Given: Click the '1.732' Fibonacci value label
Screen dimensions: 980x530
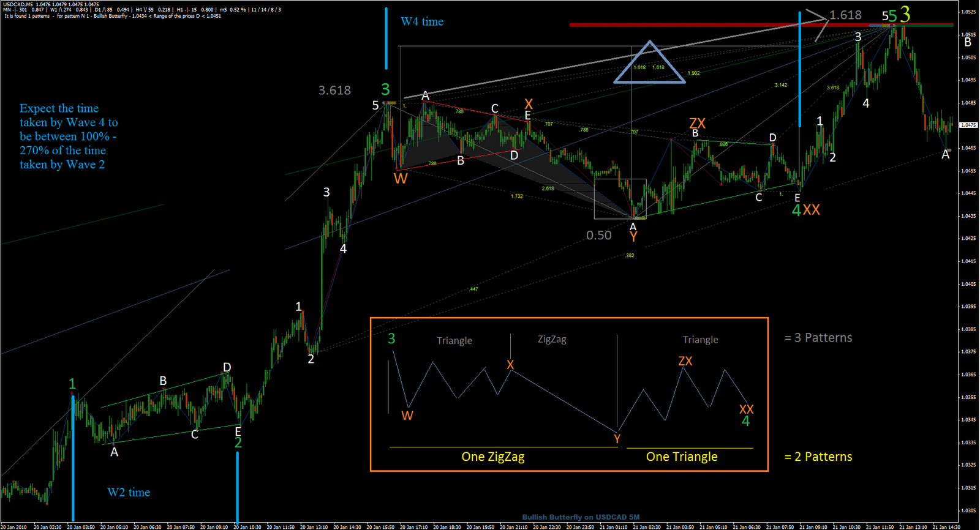Looking at the screenshot, I should (517, 196).
